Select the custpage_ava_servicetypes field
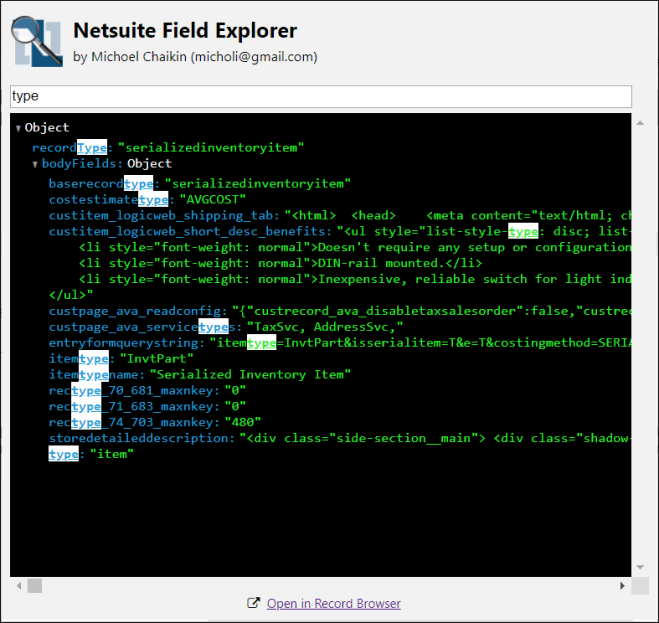This screenshot has width=659, height=623. click(x=140, y=327)
